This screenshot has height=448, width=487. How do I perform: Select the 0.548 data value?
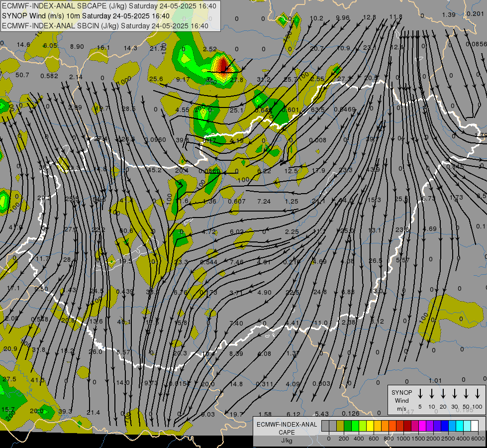pyautogui.click(x=40, y=319)
